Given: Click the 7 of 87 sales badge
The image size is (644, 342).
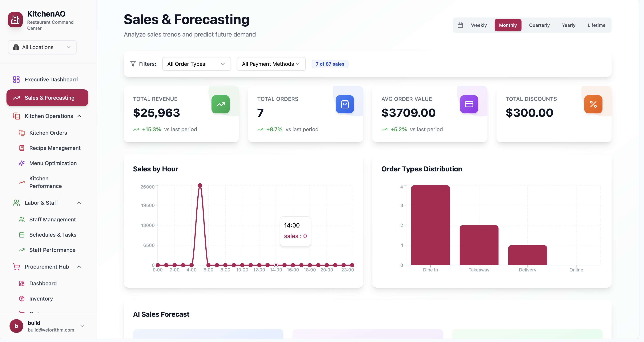Looking at the screenshot, I should (330, 64).
